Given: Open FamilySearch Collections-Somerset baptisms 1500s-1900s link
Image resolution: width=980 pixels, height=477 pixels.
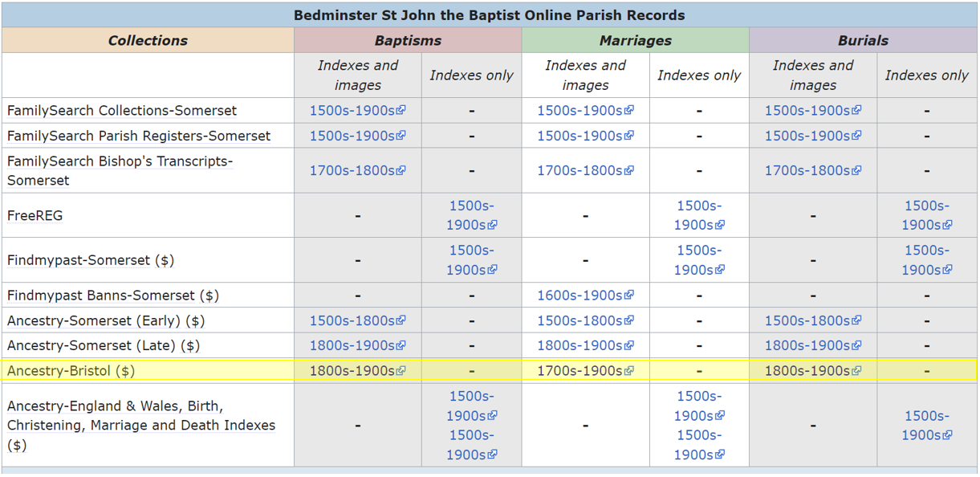Looking at the screenshot, I should [358, 111].
